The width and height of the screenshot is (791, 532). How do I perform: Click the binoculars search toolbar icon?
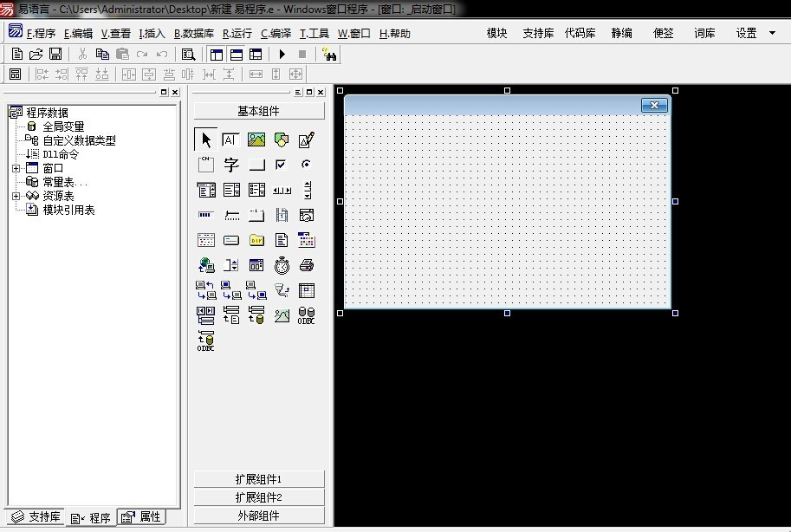pyautogui.click(x=329, y=55)
